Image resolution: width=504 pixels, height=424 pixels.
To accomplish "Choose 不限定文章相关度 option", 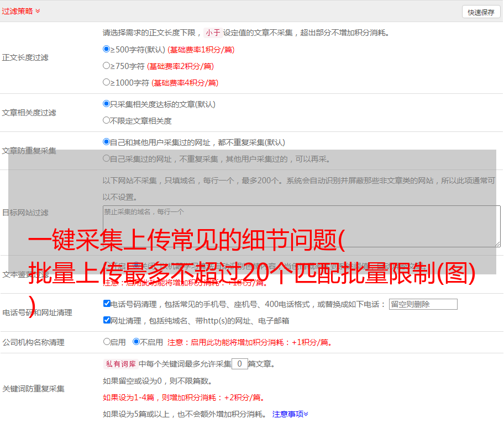I will (x=107, y=120).
